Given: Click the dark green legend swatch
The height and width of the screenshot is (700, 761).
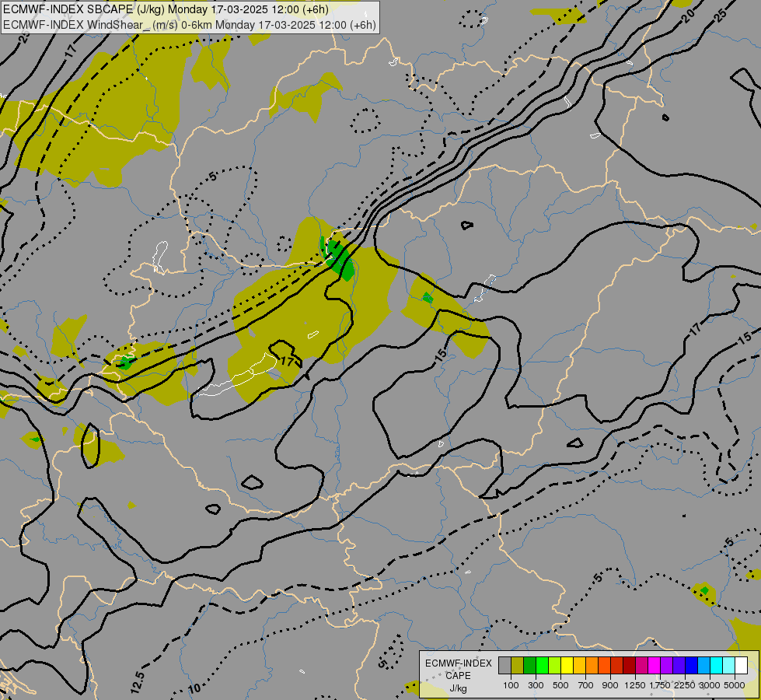Looking at the screenshot, I should 529,666.
